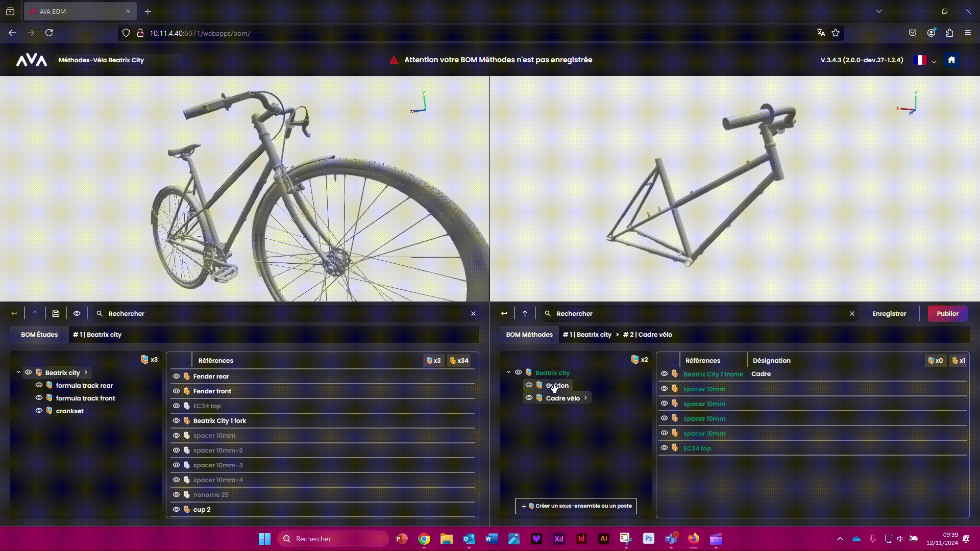Click the AVA logo
Screen dimensions: 980x551
pyautogui.click(x=32, y=60)
